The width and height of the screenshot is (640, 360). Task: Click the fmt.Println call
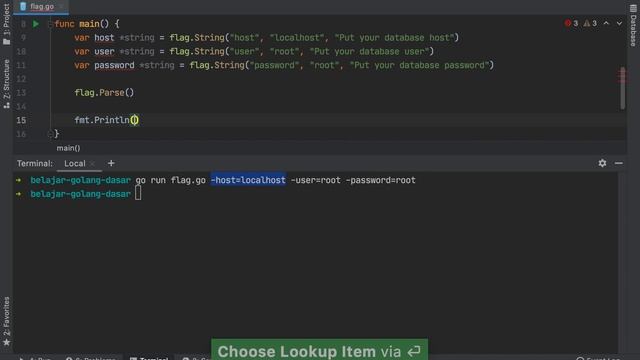(x=102, y=120)
